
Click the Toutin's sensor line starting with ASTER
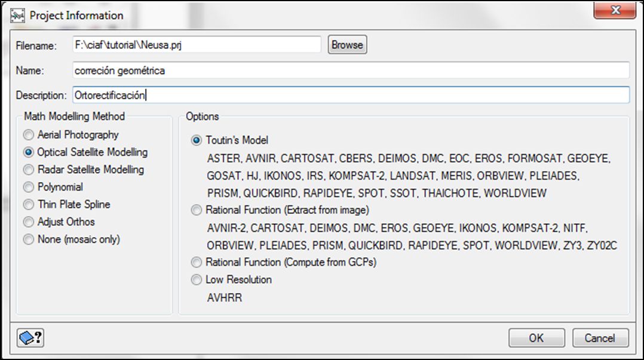409,158
